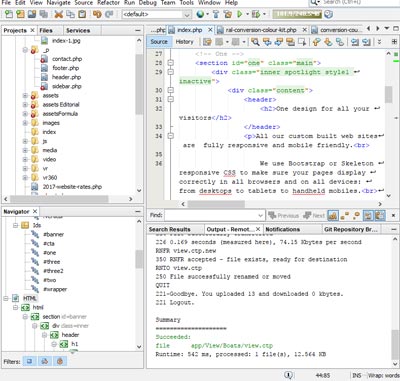This screenshot has width=400, height=381.
Task: Click the Copy icon in main toolbar
Action: tap(70, 14)
